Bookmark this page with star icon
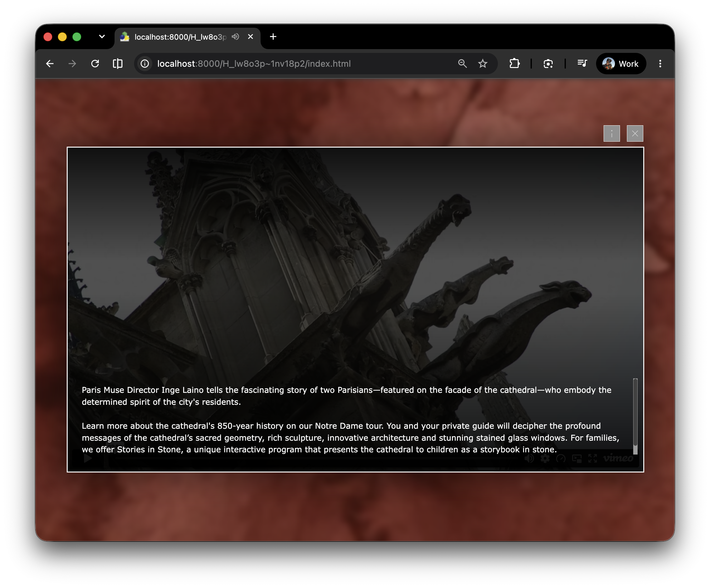 pos(483,64)
